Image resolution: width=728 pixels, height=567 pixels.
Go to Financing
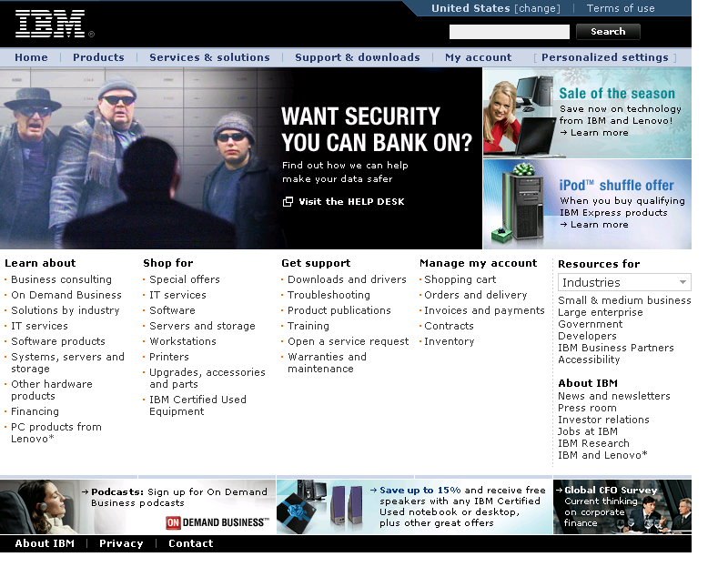35,411
